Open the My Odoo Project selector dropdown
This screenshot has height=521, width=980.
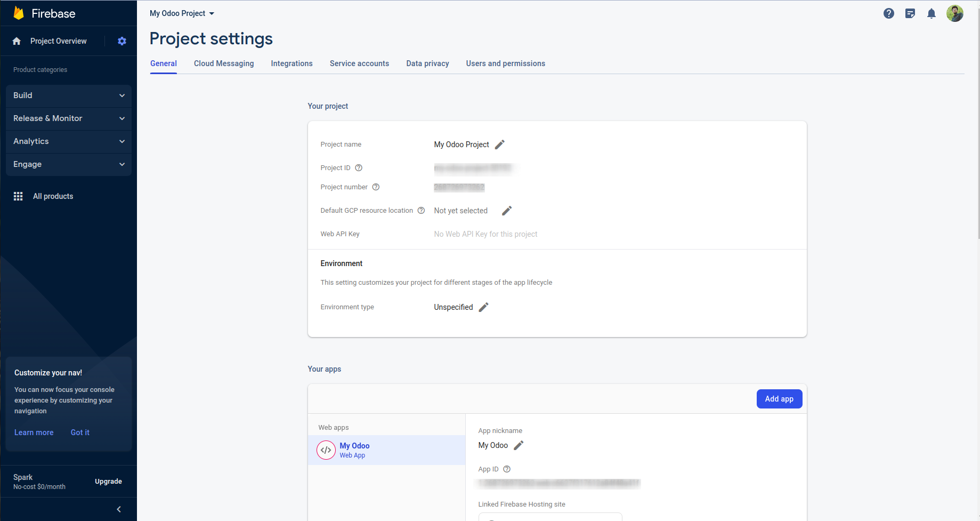(x=182, y=13)
